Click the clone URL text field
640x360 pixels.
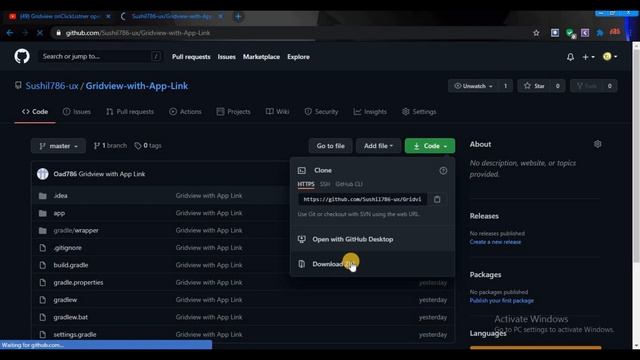[x=362, y=199]
